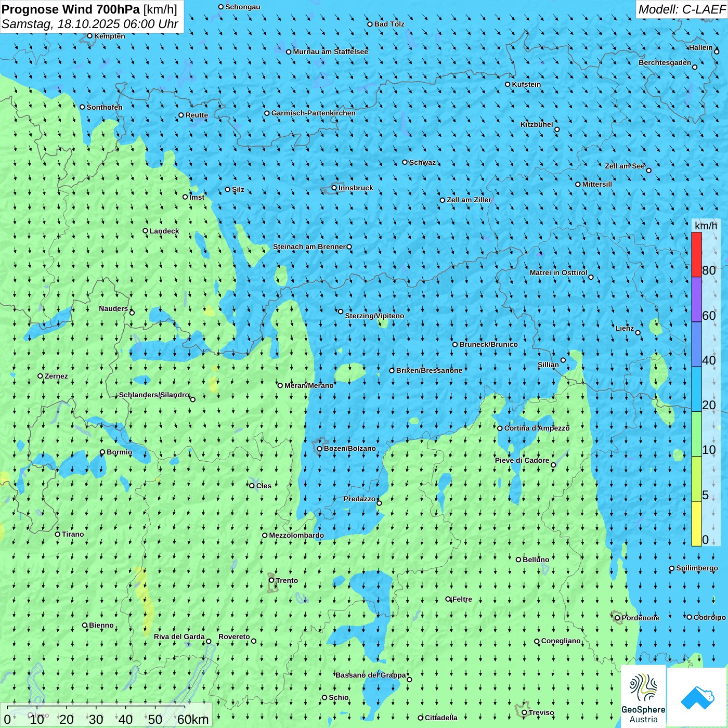This screenshot has height=728, width=728.
Task: Click the Zell am Ziller label
Action: coord(469,200)
